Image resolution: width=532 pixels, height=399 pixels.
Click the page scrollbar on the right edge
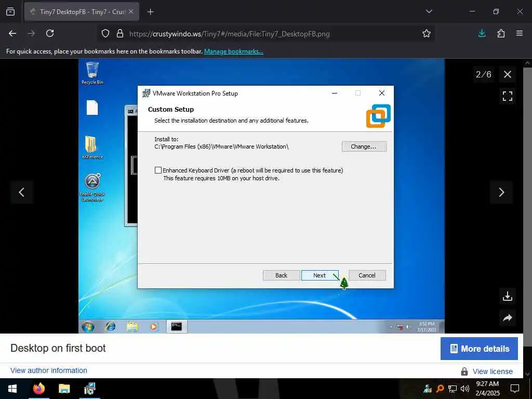528,207
